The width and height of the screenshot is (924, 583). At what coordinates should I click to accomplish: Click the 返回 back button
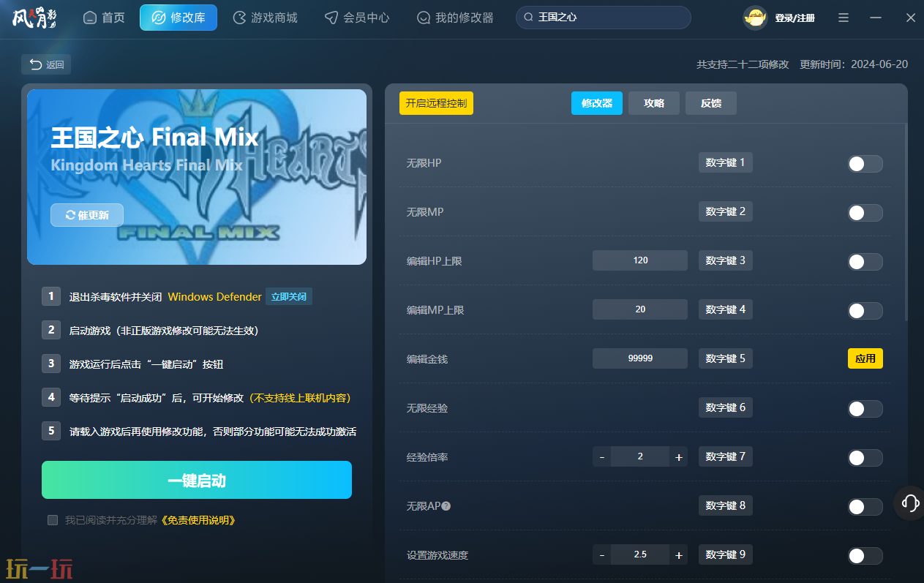pyautogui.click(x=47, y=64)
